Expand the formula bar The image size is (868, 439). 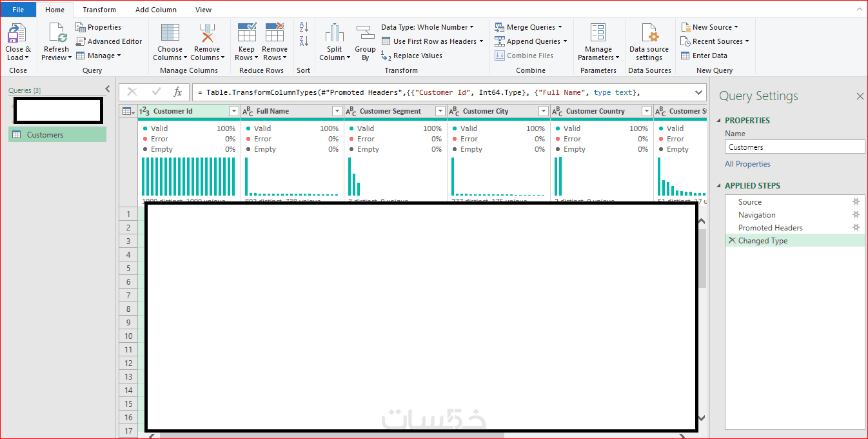(698, 92)
